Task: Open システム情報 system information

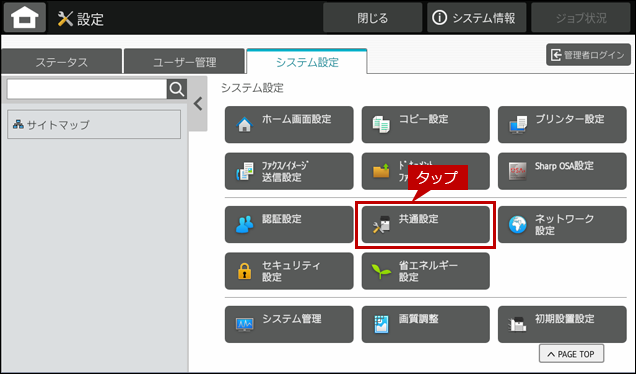Action: (477, 17)
